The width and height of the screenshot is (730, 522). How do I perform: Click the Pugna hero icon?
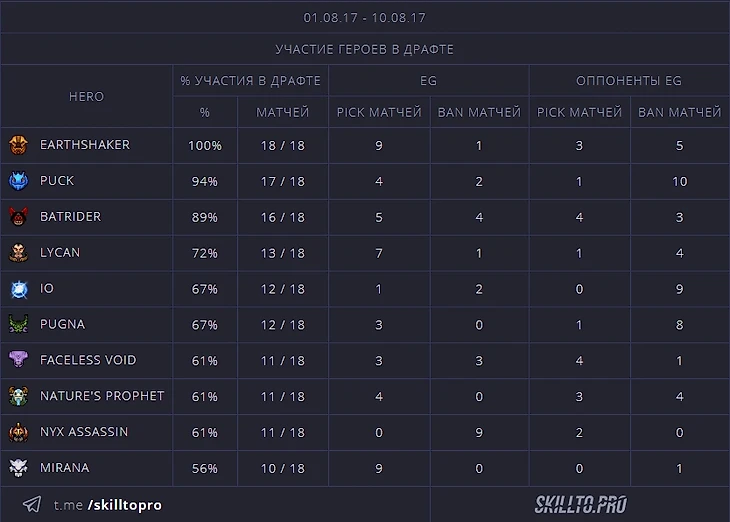coord(18,325)
